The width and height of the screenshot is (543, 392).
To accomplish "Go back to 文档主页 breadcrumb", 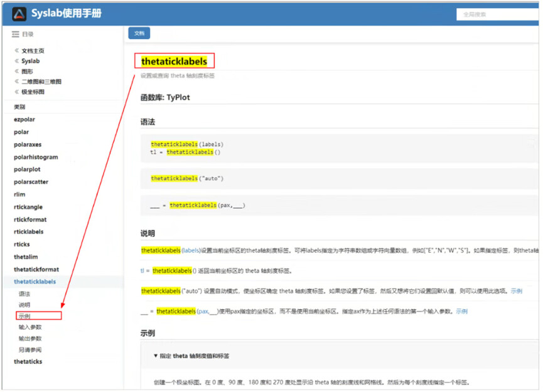I will point(33,51).
